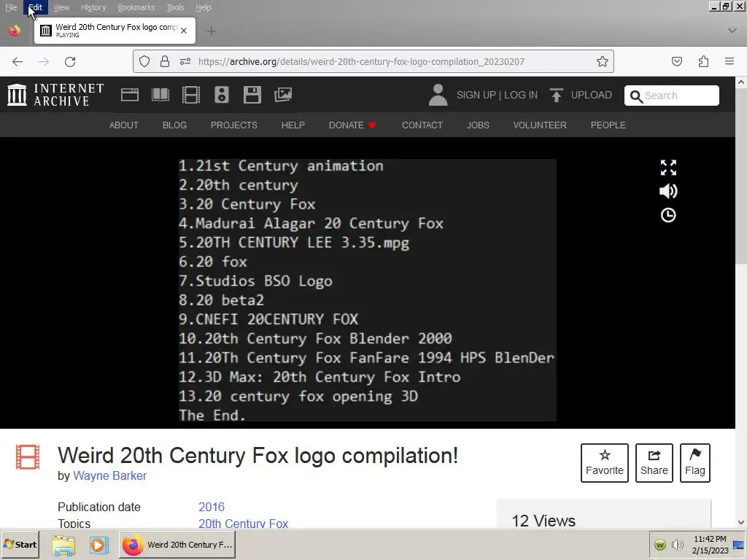The width and height of the screenshot is (747, 560).
Task: Open the History menu
Action: pyautogui.click(x=93, y=7)
